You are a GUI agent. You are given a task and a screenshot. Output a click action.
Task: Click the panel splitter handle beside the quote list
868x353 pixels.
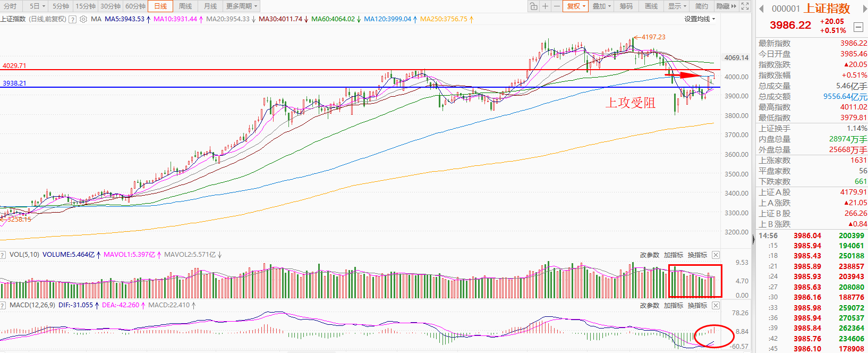pyautogui.click(x=753, y=239)
